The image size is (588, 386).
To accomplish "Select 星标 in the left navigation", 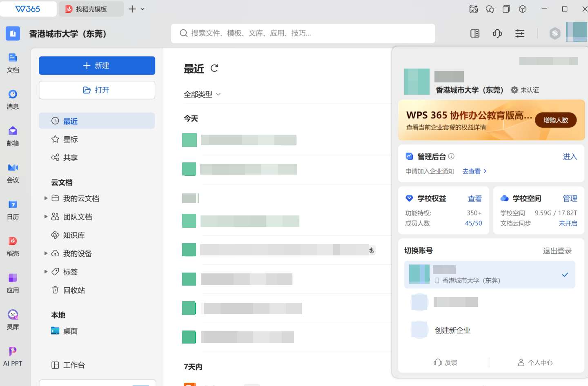I will point(70,140).
